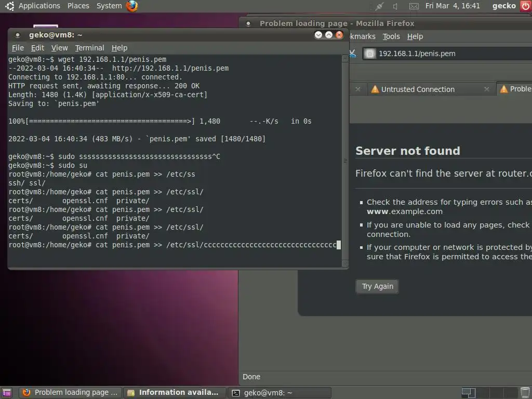Viewport: 532px width, 399px height.
Task: Open the Firefox Help menu
Action: [415, 36]
